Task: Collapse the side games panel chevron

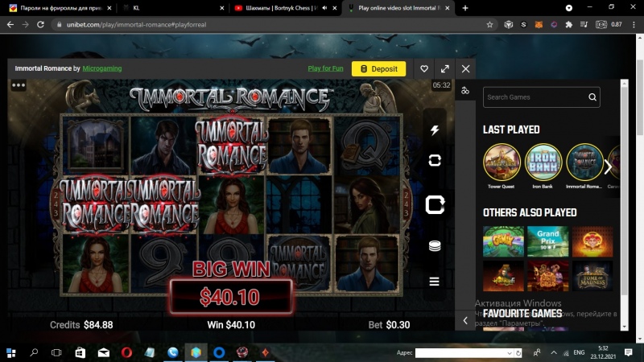Action: pos(465,320)
